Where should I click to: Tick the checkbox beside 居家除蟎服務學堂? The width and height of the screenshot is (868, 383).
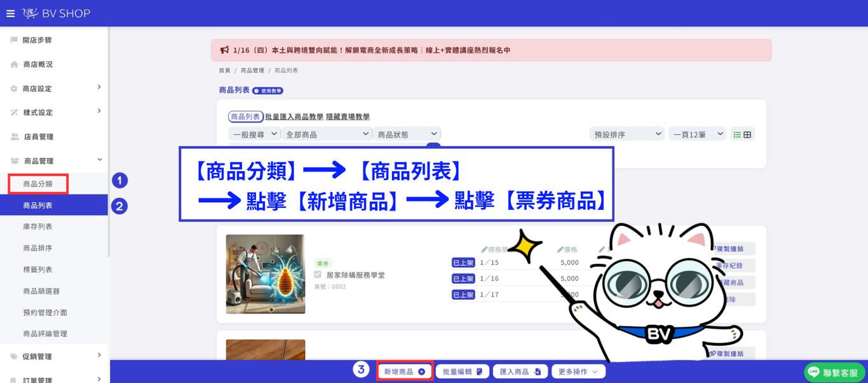[x=318, y=275]
